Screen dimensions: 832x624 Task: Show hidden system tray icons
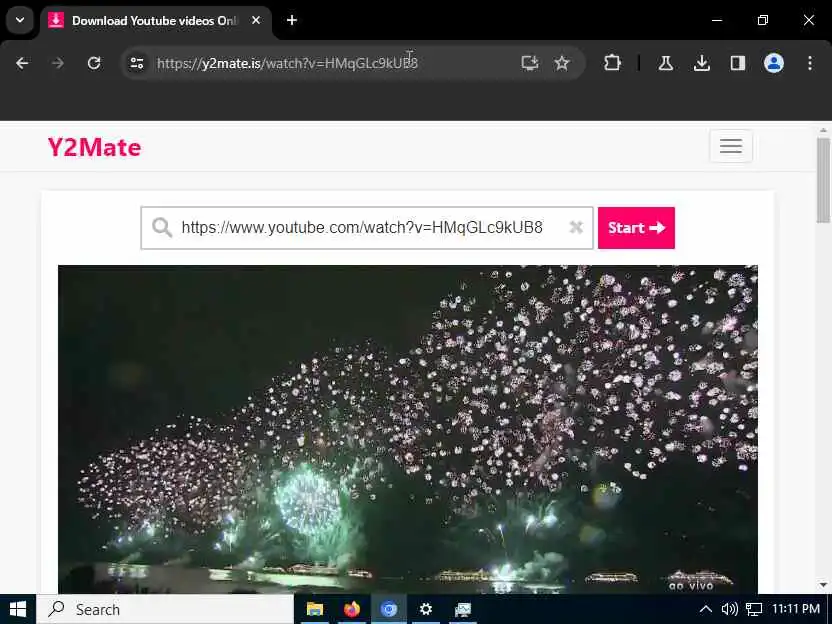[x=706, y=609]
